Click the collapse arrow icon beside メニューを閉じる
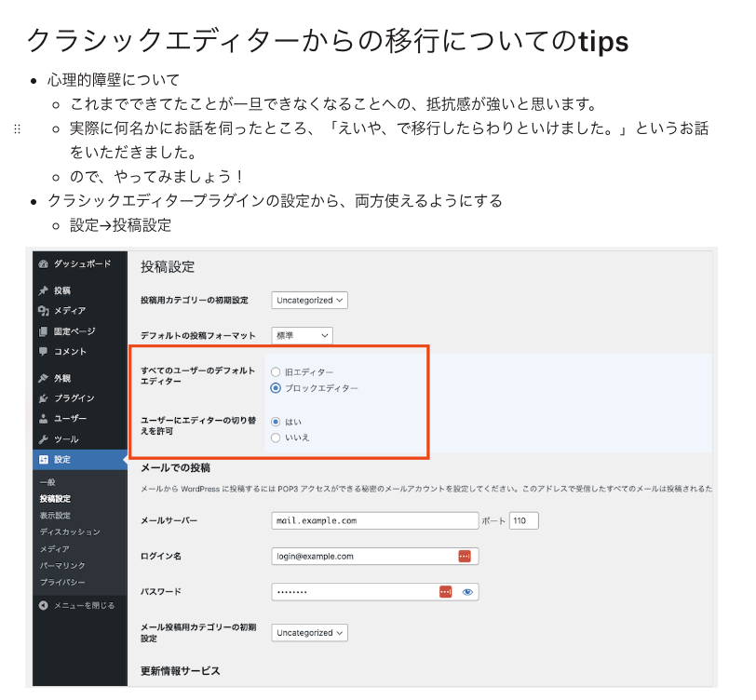The height and width of the screenshot is (700, 756). tap(44, 605)
